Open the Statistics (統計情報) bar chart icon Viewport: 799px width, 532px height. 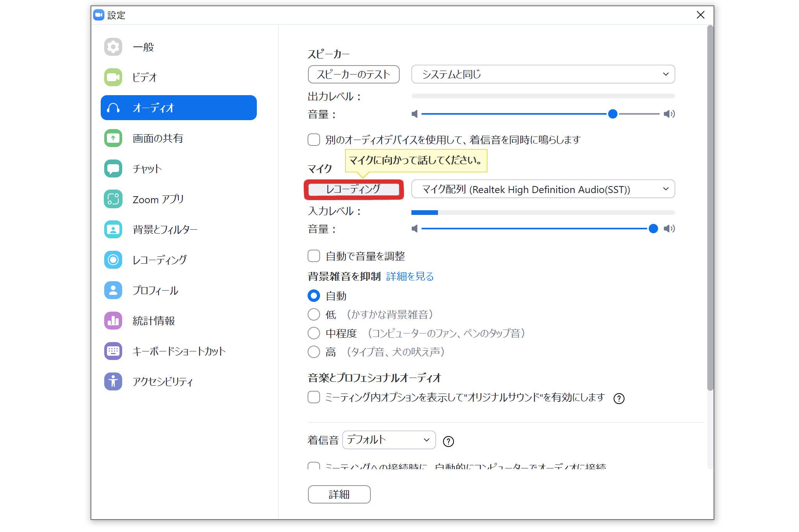point(113,321)
